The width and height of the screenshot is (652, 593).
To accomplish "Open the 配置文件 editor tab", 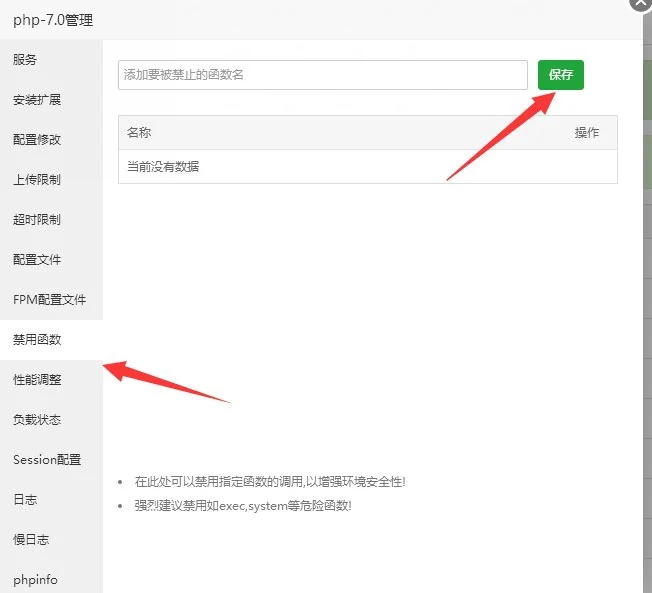I will 37,260.
